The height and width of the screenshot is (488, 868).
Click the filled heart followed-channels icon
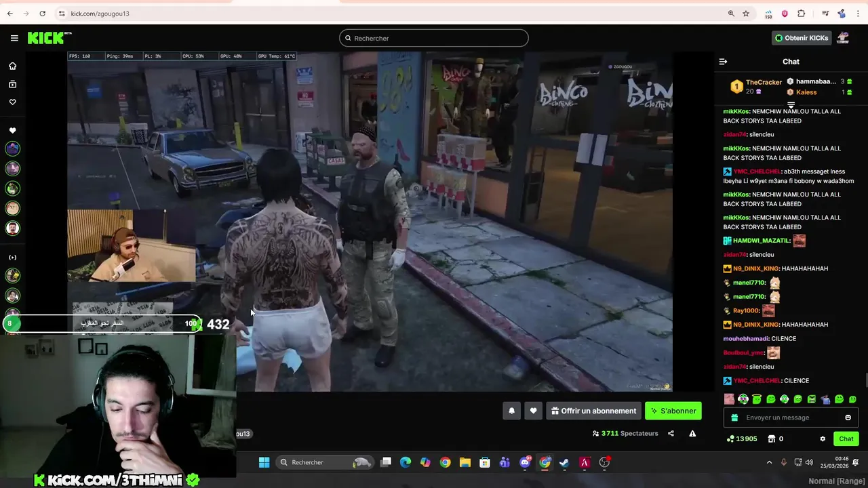point(12,130)
